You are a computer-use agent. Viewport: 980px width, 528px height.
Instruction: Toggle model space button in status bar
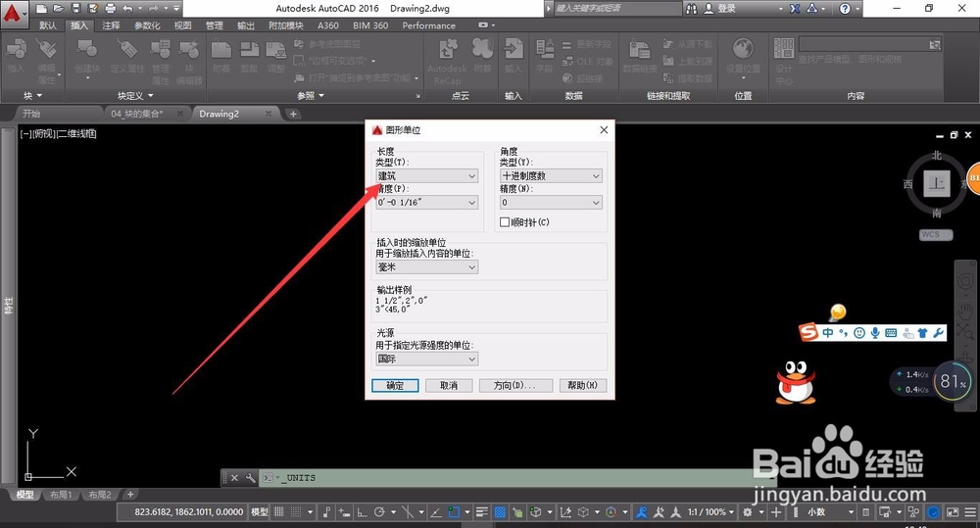tap(260, 511)
